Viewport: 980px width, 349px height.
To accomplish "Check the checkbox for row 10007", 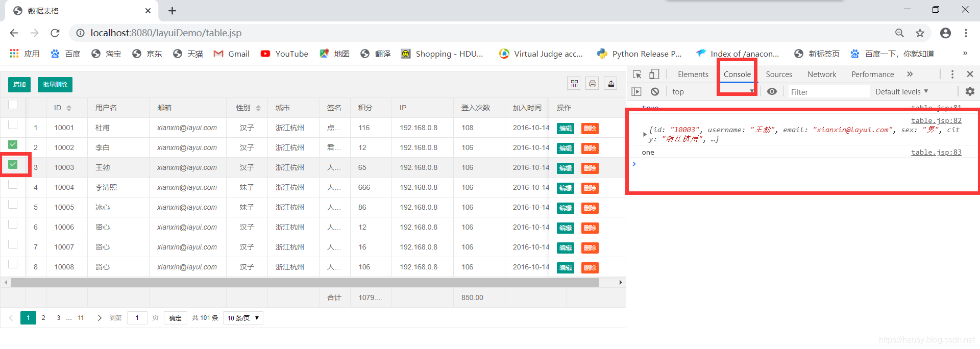I will [13, 244].
